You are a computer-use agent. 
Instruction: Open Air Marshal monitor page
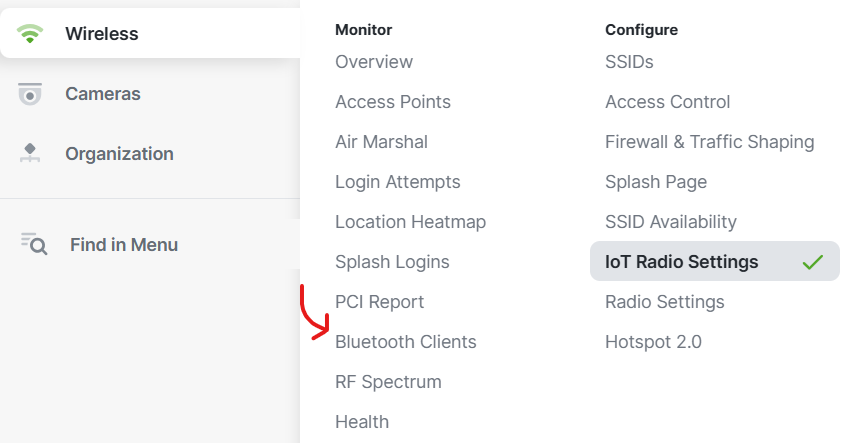tap(381, 142)
